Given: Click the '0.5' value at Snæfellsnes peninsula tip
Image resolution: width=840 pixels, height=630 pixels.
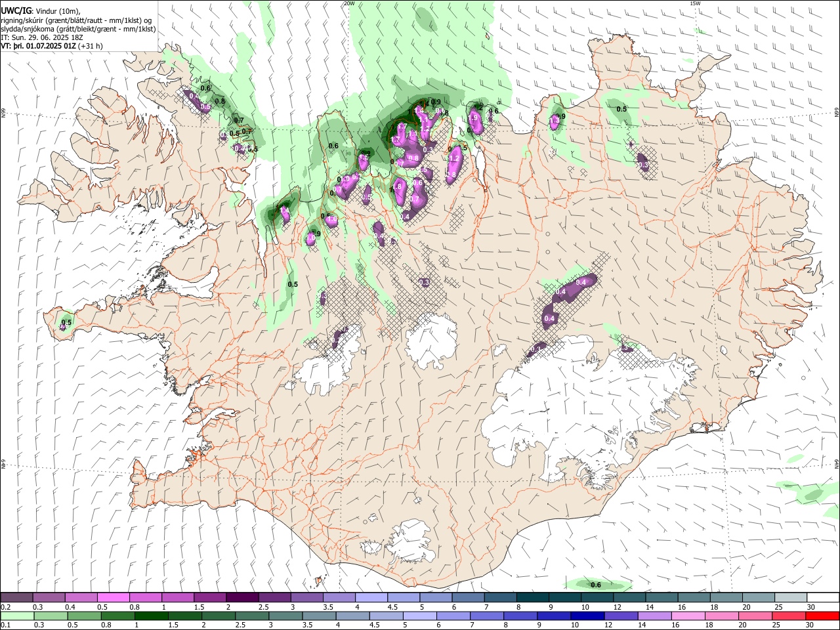Looking at the screenshot, I should pos(66,322).
